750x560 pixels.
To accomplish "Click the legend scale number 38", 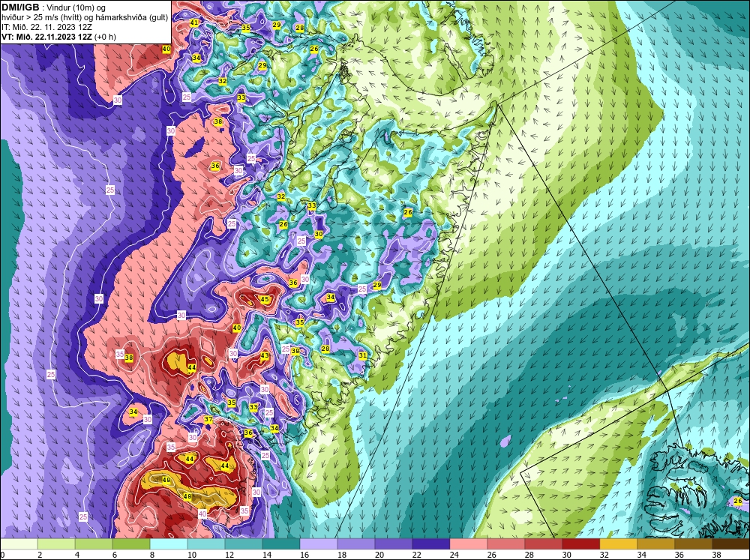I will (716, 555).
